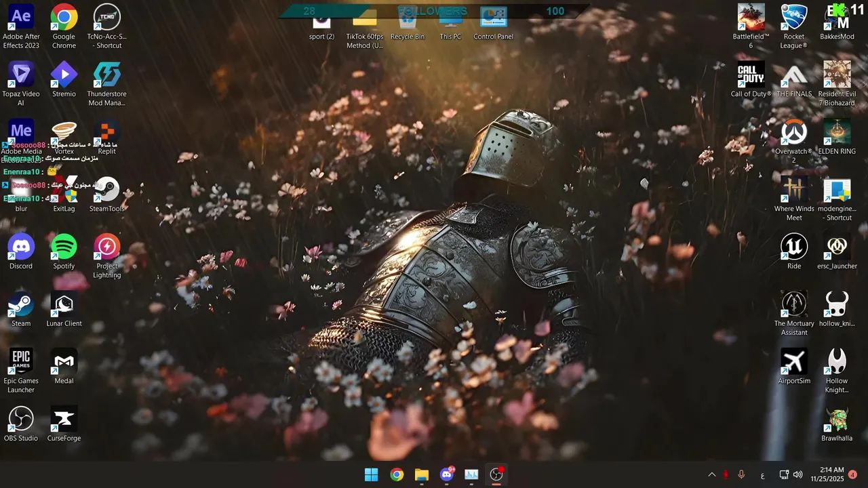This screenshot has height=488, width=868.
Task: Open the Topaz Video AI desktop icon
Action: 21,85
